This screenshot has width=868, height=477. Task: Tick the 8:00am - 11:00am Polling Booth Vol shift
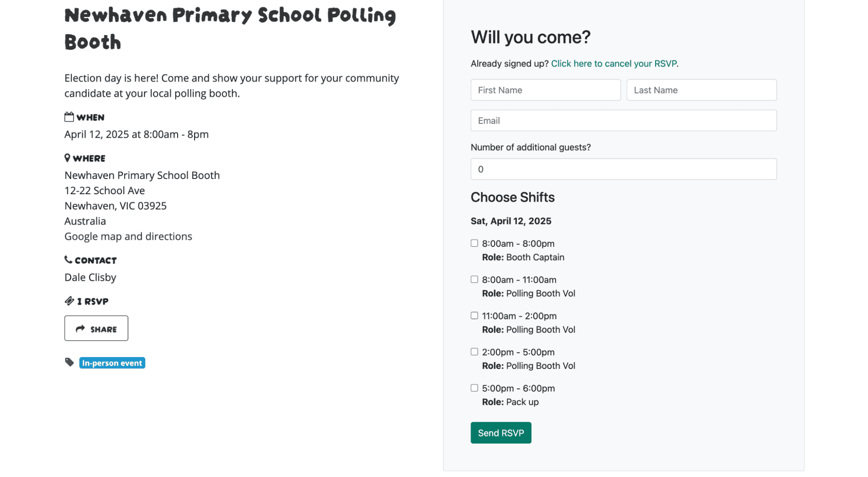(474, 279)
